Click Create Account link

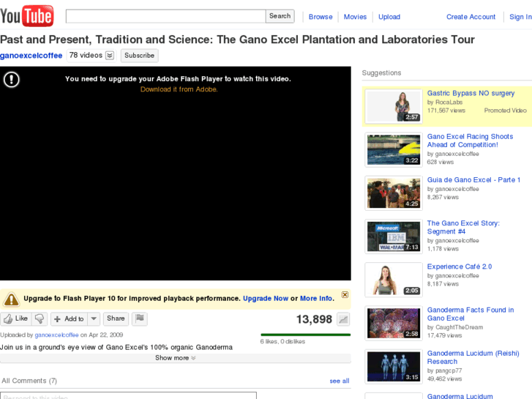pos(471,17)
